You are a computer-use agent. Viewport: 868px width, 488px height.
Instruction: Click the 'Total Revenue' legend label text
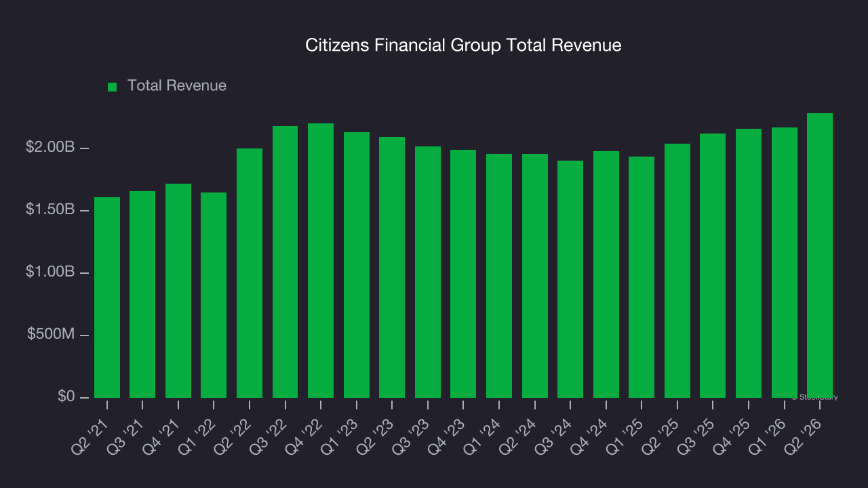pos(177,86)
